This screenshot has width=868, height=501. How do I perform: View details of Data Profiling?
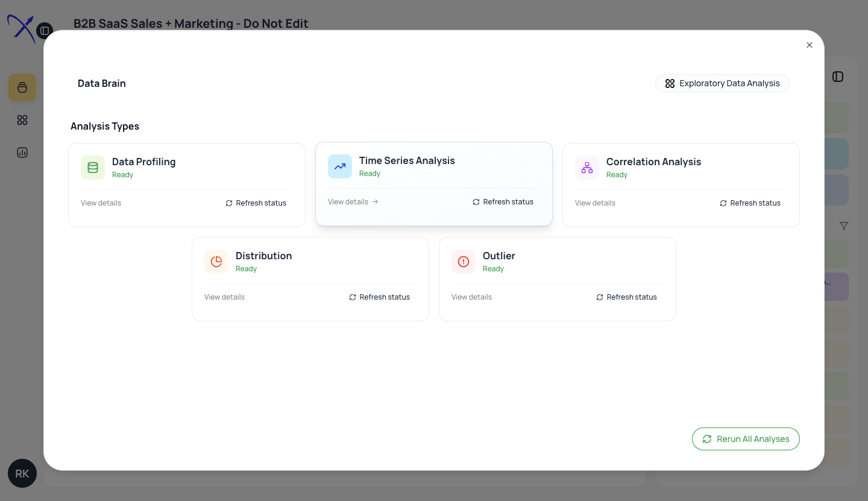(x=101, y=203)
